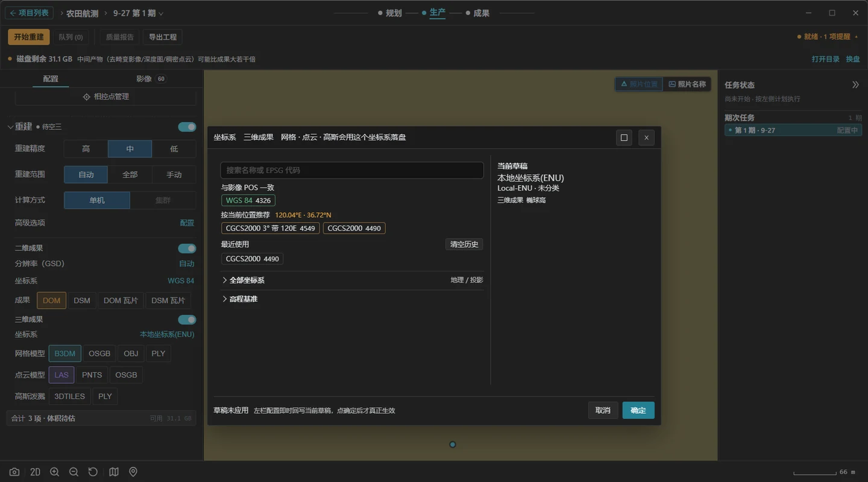Maximize the 坐标系 dialog
Screen dimensions: 868x482
click(x=624, y=138)
